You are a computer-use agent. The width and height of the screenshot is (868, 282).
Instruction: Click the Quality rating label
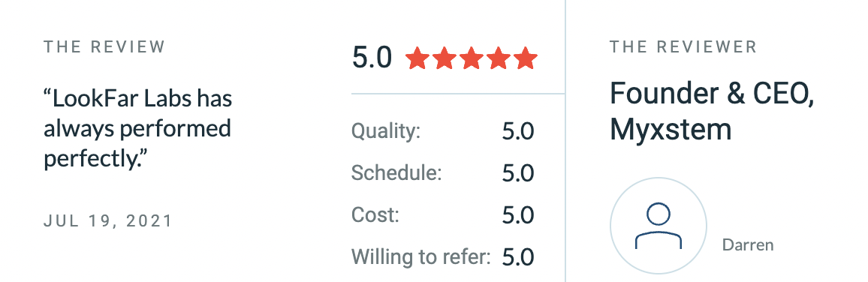(x=386, y=131)
